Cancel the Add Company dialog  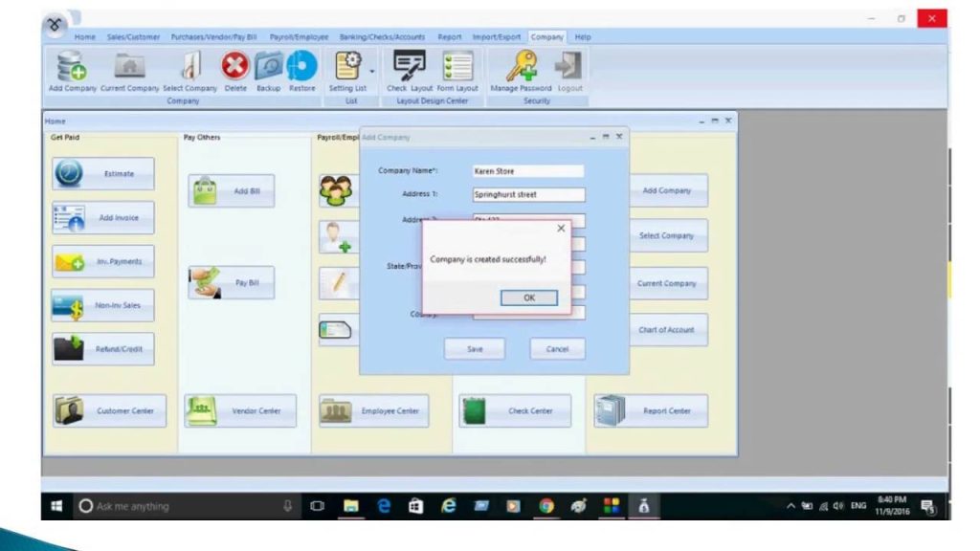click(557, 349)
